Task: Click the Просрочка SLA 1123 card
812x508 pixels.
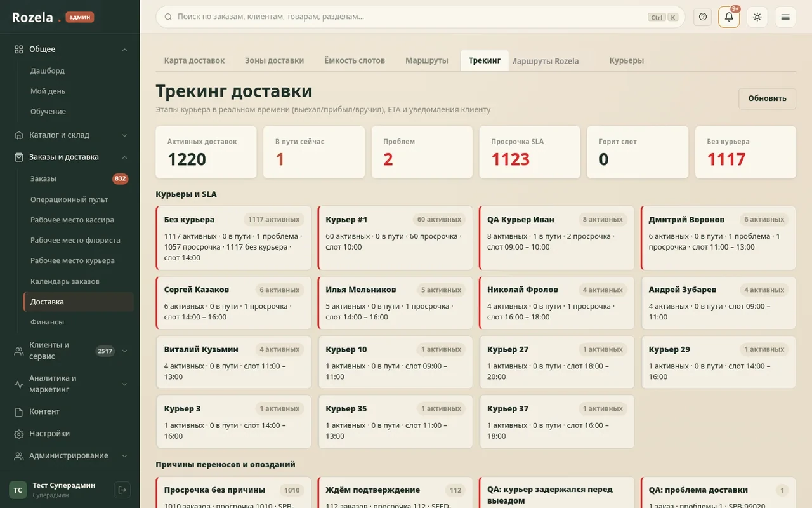Action: tap(530, 152)
